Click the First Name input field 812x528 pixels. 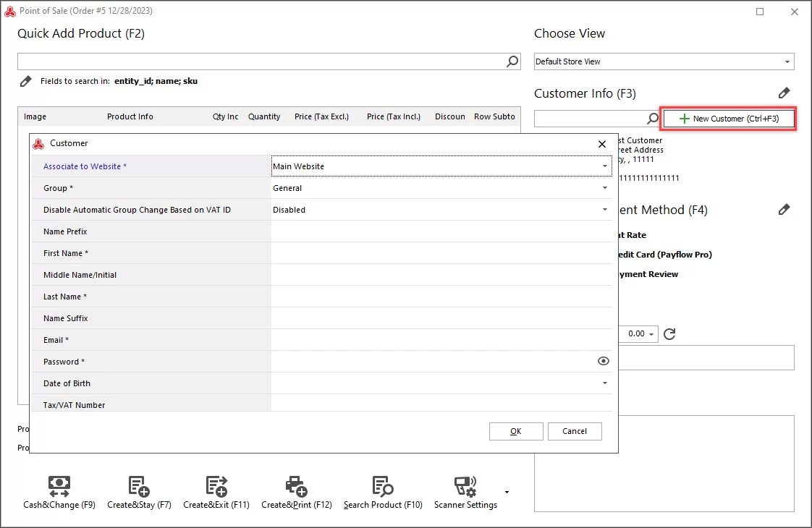click(441, 253)
